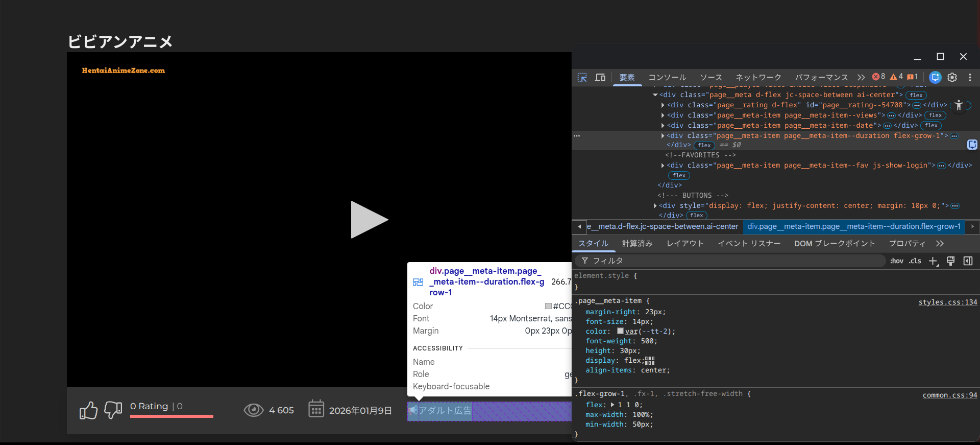Toggle flex badge on meta-item--date row
The image size is (980, 445).
tap(931, 126)
